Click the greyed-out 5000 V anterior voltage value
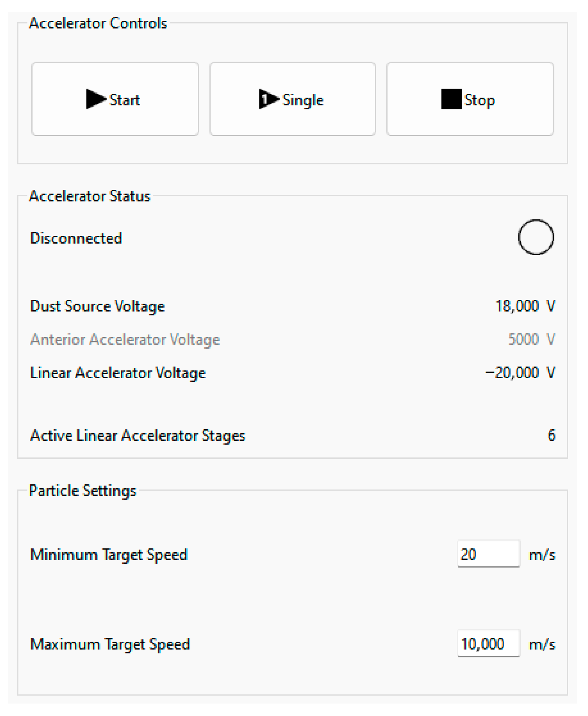 pos(531,339)
